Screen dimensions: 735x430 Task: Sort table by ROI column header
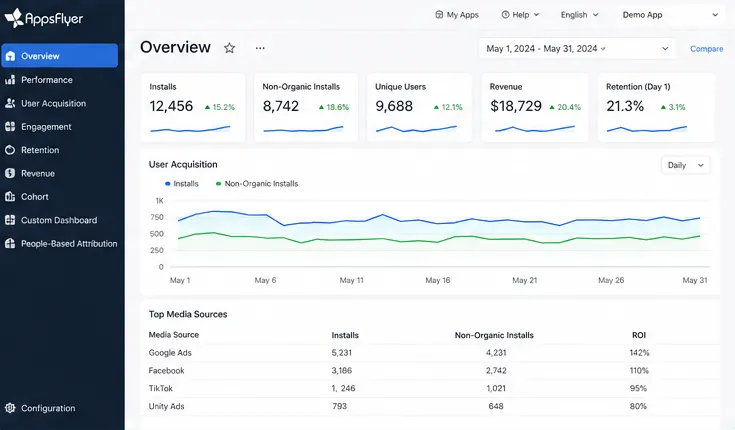point(639,335)
